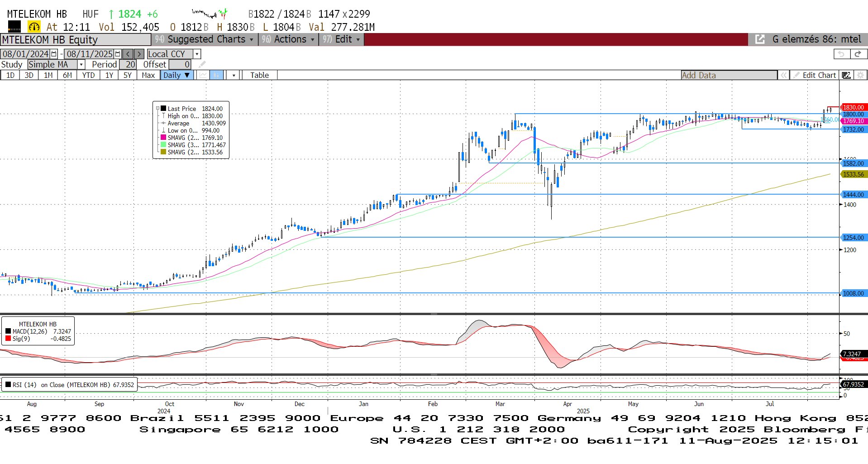
Task: Click the black Last Price color swatch
Action: (163, 109)
